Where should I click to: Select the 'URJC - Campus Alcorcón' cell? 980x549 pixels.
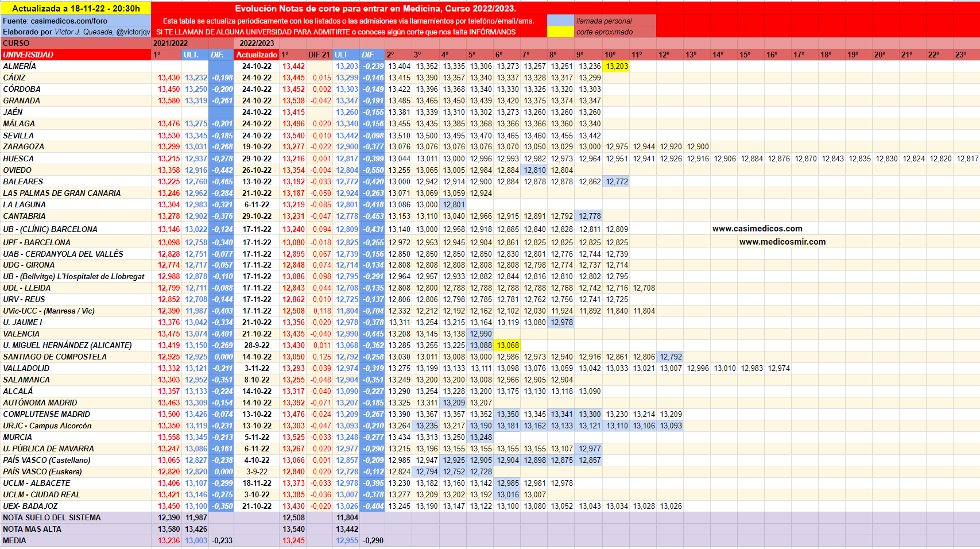click(x=76, y=426)
